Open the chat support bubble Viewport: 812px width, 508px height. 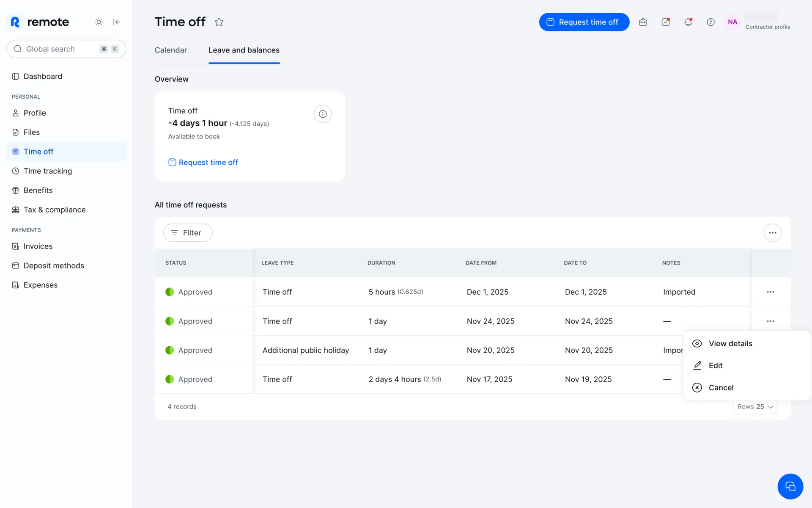point(790,486)
